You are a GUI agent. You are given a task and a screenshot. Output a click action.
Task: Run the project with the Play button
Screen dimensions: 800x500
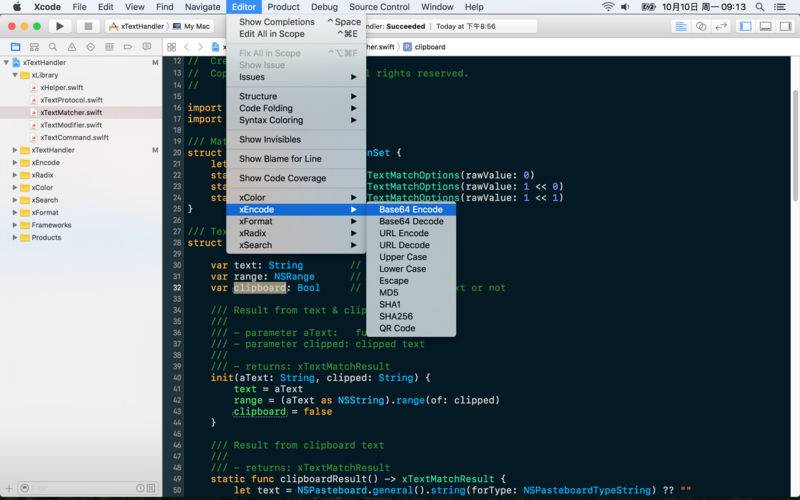pos(60,26)
